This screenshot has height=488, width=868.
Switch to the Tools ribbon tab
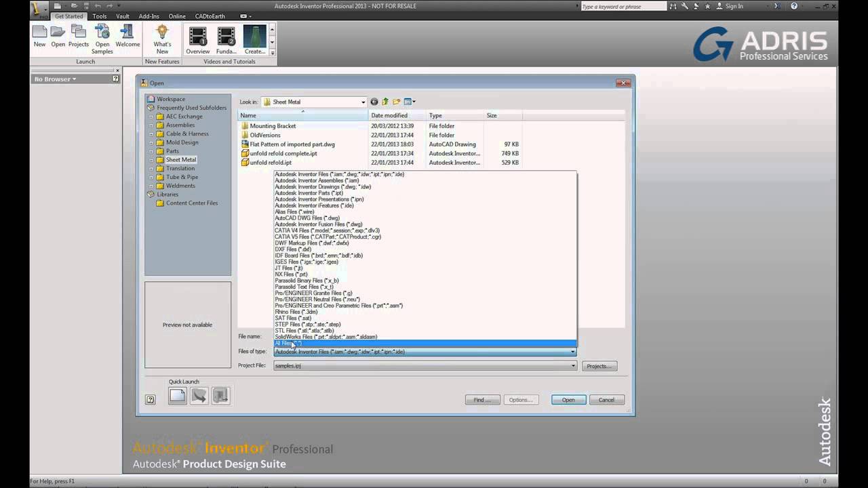pos(100,16)
